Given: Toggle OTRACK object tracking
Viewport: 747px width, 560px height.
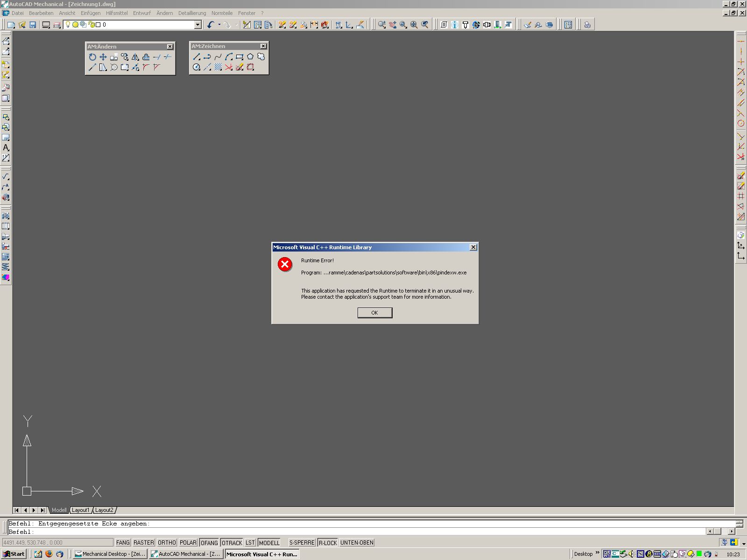Looking at the screenshot, I should (x=232, y=543).
